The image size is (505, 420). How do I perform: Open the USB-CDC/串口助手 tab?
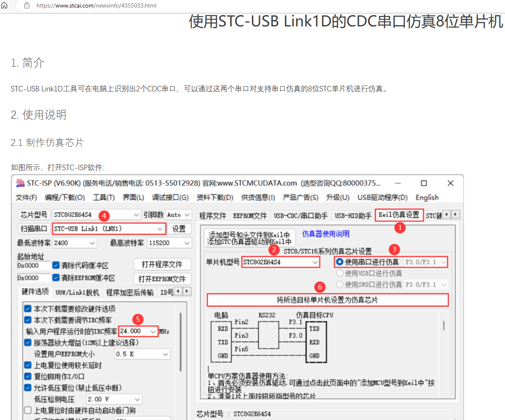(x=300, y=215)
